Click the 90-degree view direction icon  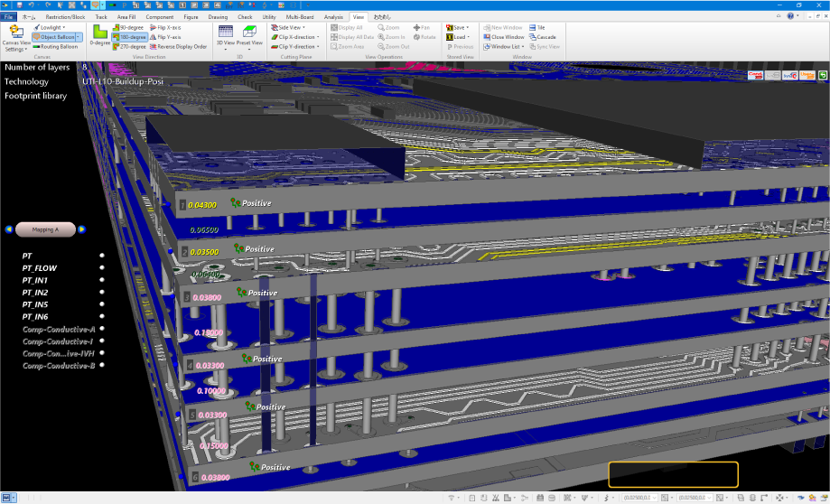[x=115, y=28]
